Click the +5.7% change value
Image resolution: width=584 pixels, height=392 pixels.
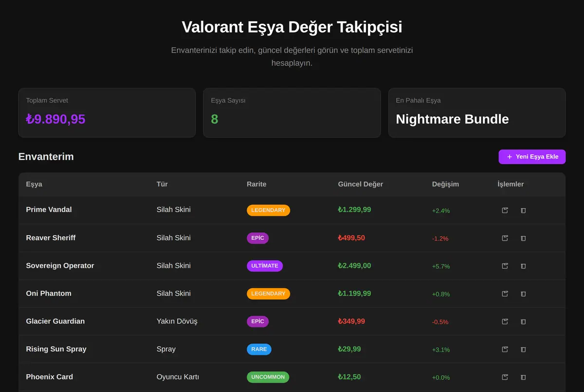point(441,266)
